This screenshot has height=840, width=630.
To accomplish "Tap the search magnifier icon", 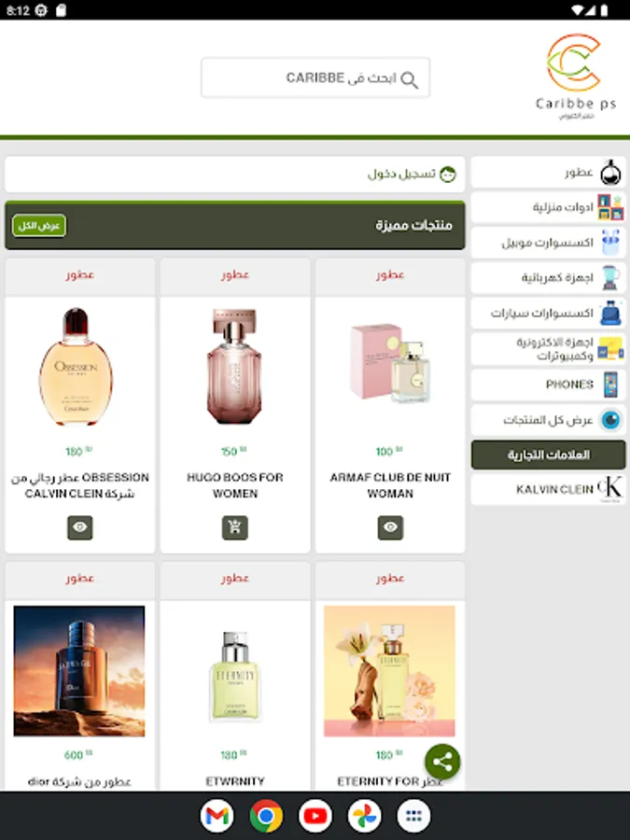I will point(410,80).
